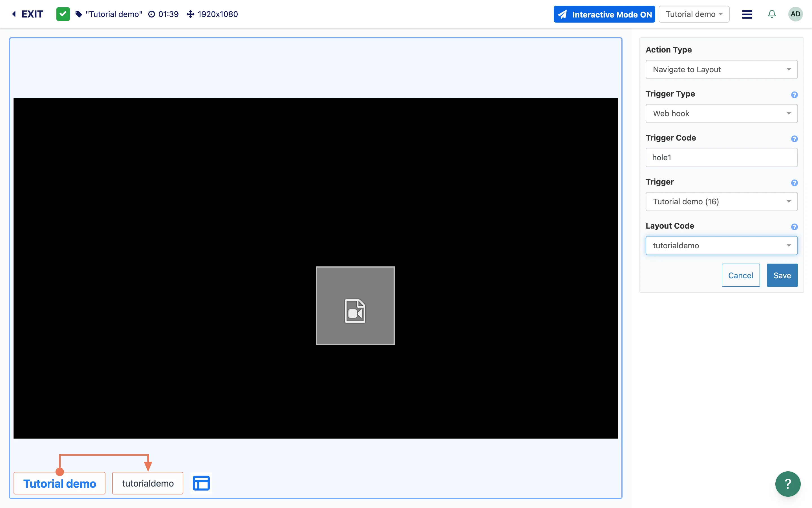This screenshot has height=508, width=812.
Task: Click the Trigger Code input field
Action: pyautogui.click(x=721, y=157)
